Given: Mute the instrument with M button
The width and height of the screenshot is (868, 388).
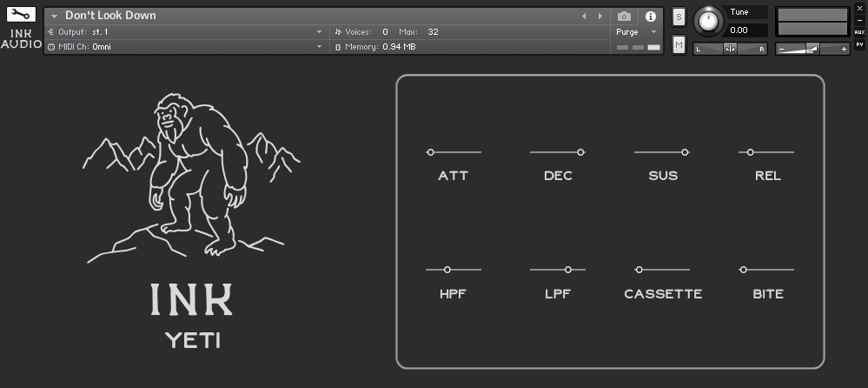Looking at the screenshot, I should point(679,44).
